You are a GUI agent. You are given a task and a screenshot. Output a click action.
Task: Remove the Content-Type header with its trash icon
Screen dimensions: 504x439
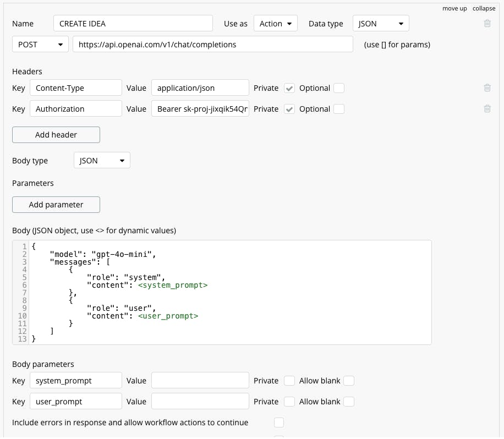487,87
